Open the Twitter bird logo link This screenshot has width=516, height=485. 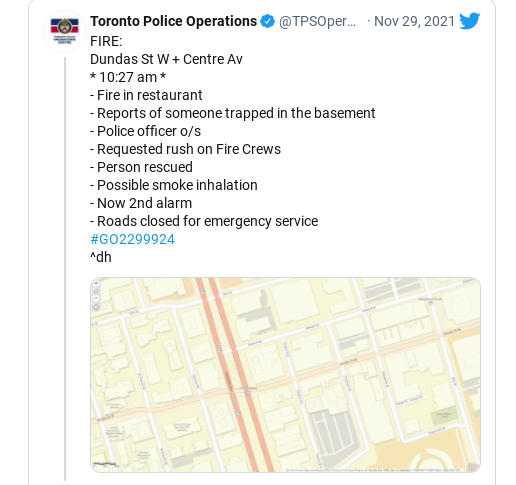469,21
